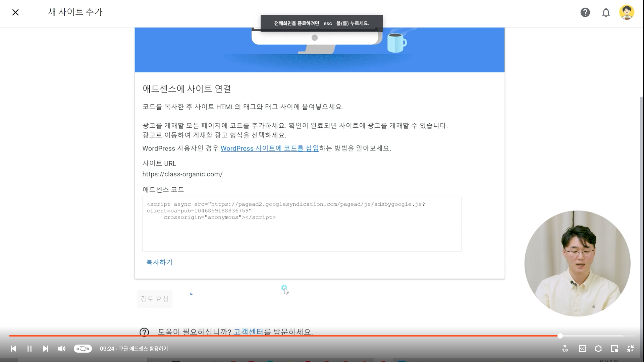Open the WordPress code insertion guide link

[x=269, y=148]
